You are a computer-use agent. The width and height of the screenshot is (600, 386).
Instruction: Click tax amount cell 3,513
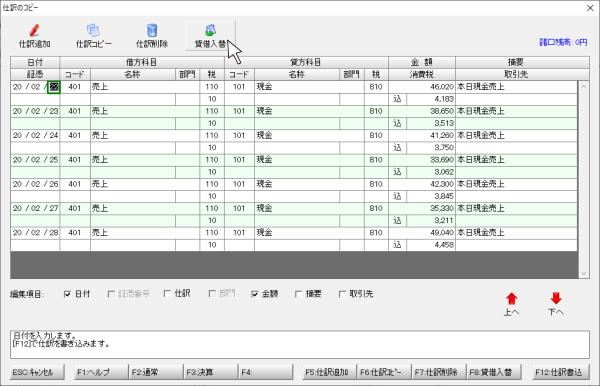431,123
